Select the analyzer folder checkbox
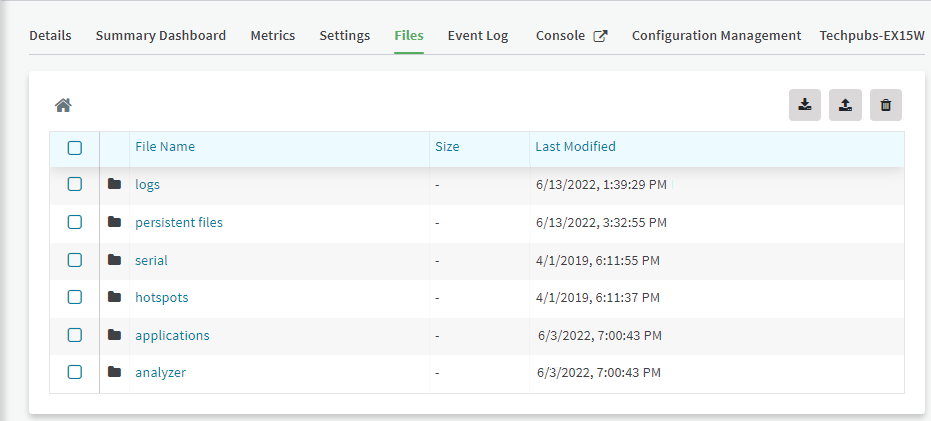Viewport: 931px width, 421px height. click(75, 372)
